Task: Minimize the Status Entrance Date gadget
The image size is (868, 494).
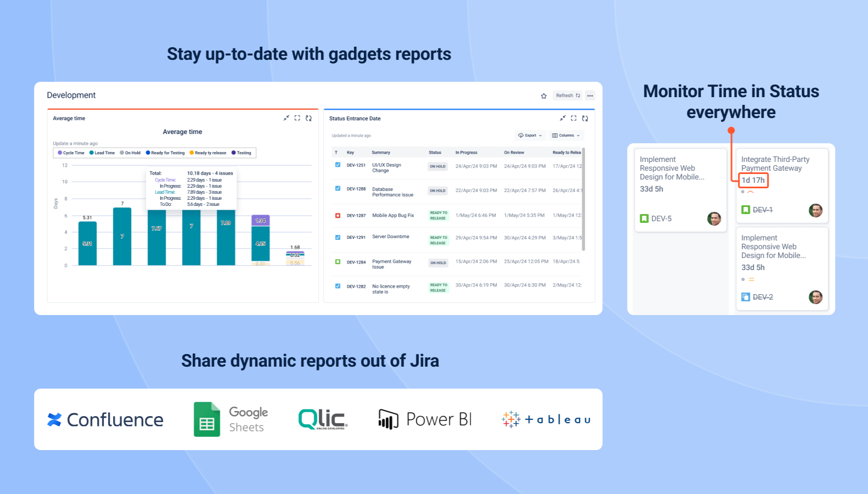Action: 562,118
